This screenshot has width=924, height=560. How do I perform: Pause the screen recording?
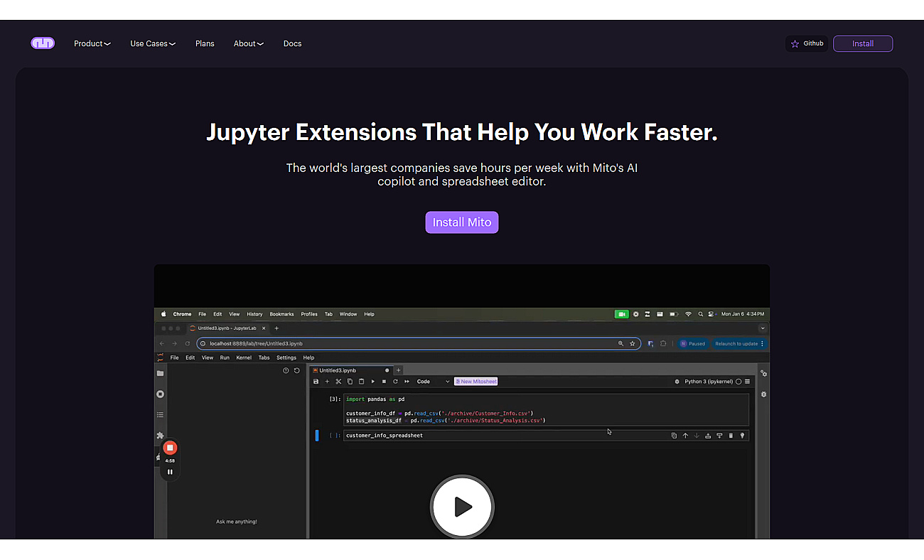(170, 472)
